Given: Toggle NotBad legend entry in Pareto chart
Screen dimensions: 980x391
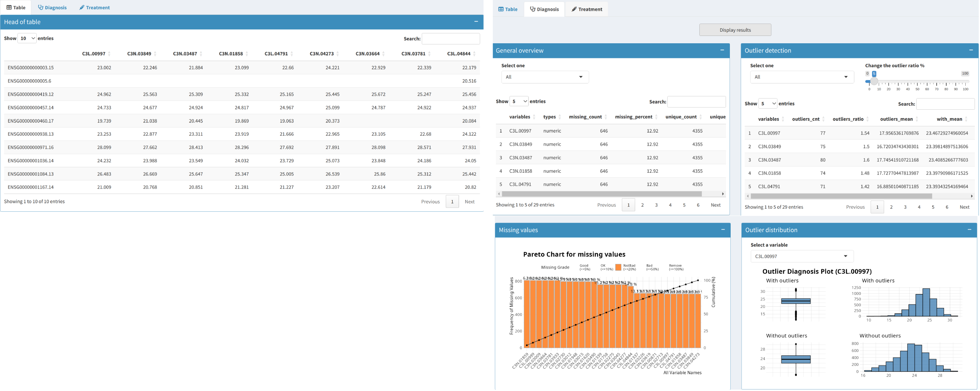Looking at the screenshot, I should pos(625,267).
